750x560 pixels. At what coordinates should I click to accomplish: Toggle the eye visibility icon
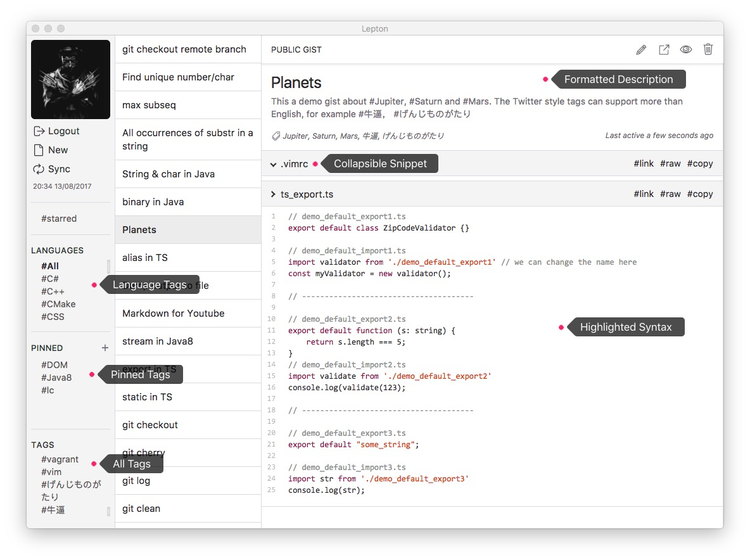(686, 50)
